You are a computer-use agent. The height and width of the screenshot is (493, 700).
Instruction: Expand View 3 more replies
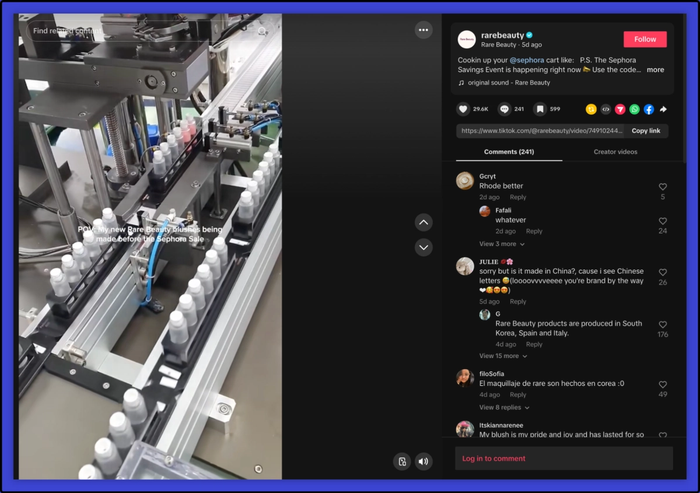502,244
